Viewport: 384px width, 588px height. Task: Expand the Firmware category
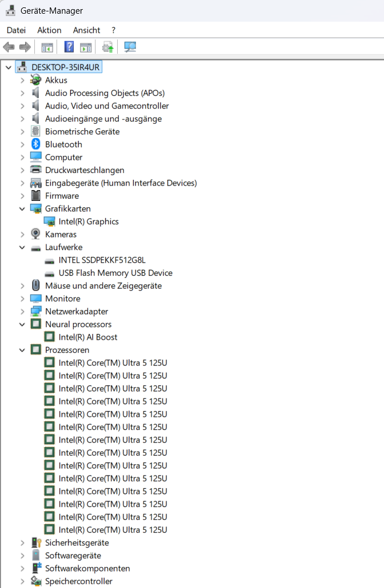click(x=22, y=196)
